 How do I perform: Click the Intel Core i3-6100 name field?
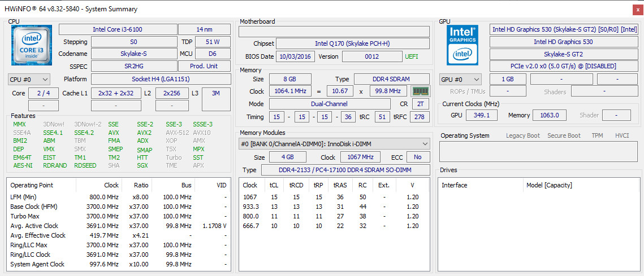118,29
